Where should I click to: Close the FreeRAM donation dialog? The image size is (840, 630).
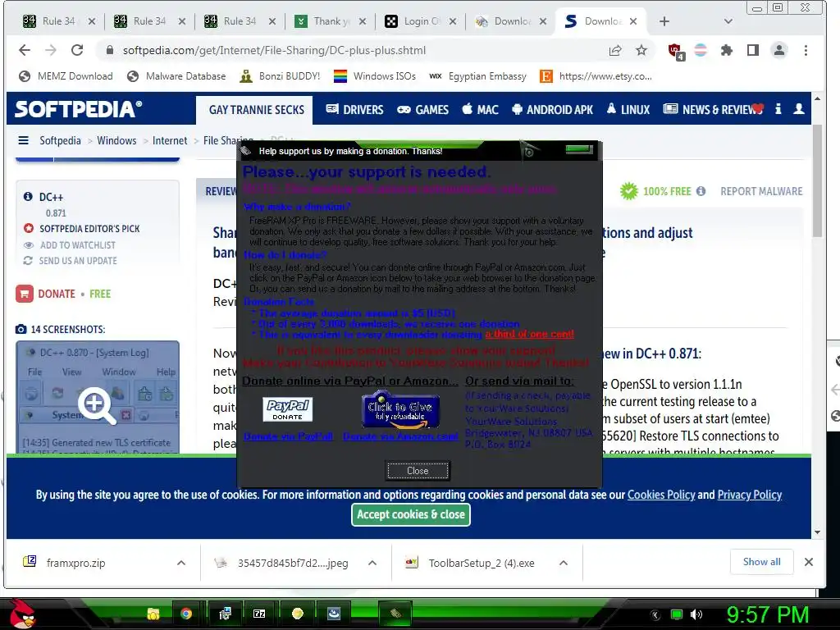[418, 470]
